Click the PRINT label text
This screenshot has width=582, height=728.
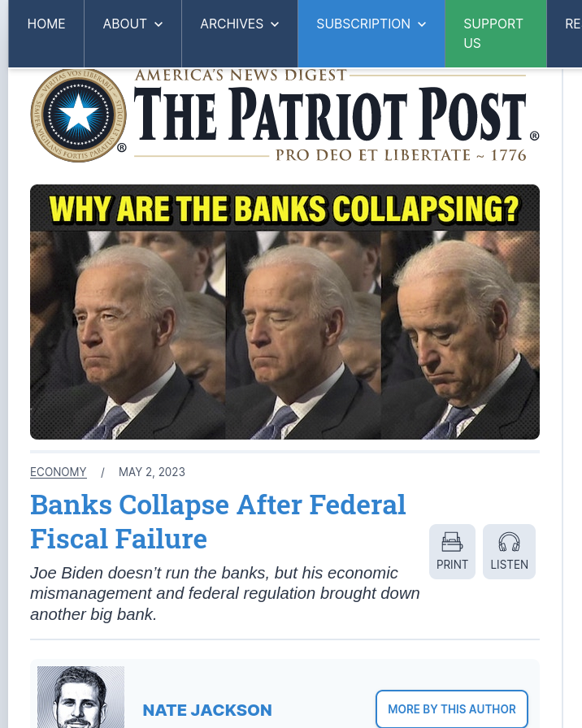pos(452,565)
